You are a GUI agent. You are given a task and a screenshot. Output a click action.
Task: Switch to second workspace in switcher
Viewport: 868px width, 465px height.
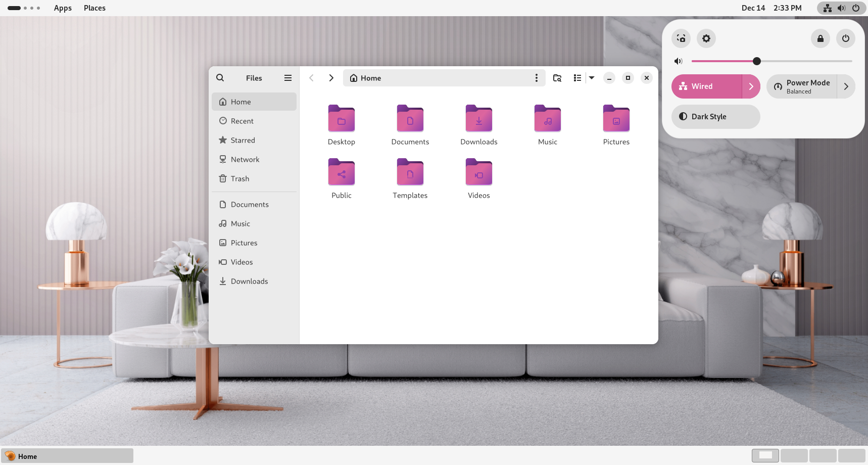(x=794, y=455)
